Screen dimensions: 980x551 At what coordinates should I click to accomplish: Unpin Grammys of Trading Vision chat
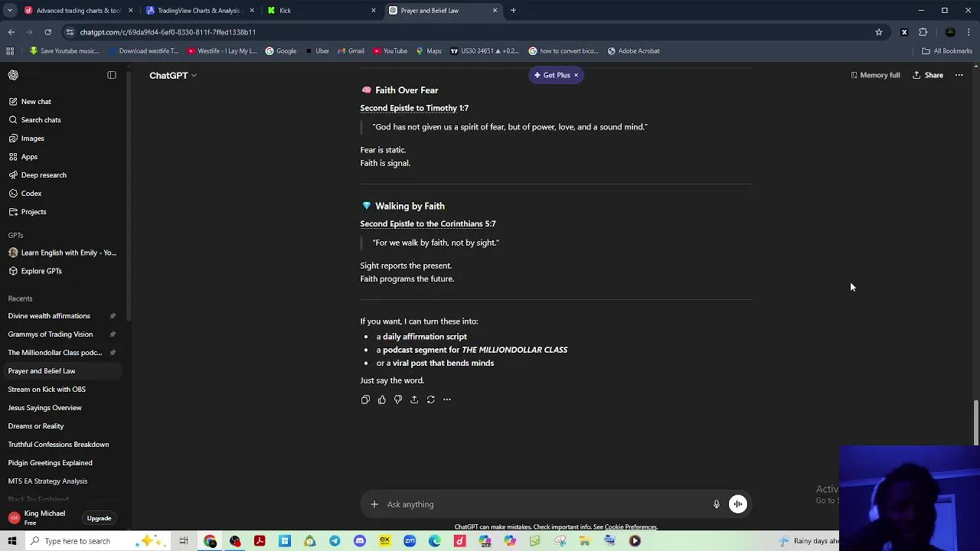(113, 334)
